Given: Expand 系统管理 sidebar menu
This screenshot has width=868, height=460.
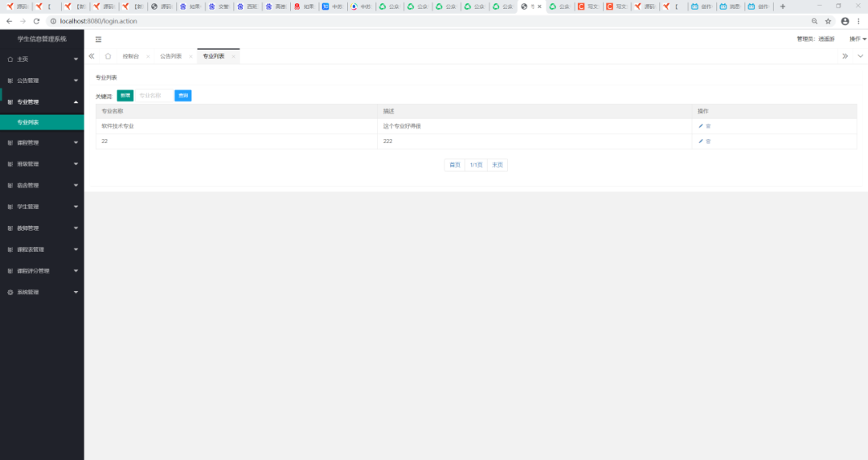Looking at the screenshot, I should pos(42,292).
